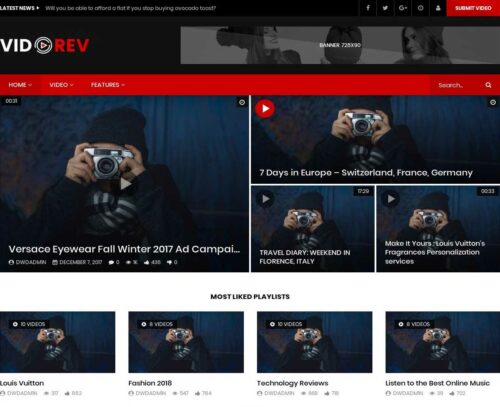
Task: Play the 7 Days in Europe video
Action: coord(265,109)
